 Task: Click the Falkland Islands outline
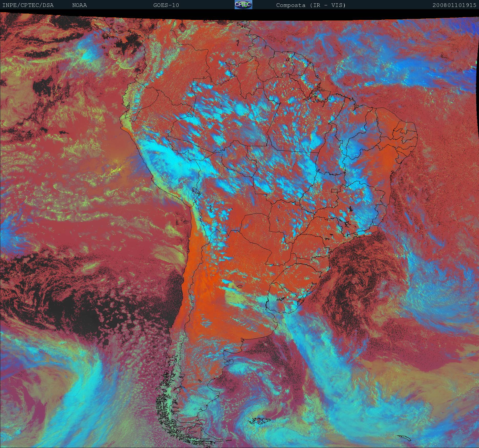259,420
